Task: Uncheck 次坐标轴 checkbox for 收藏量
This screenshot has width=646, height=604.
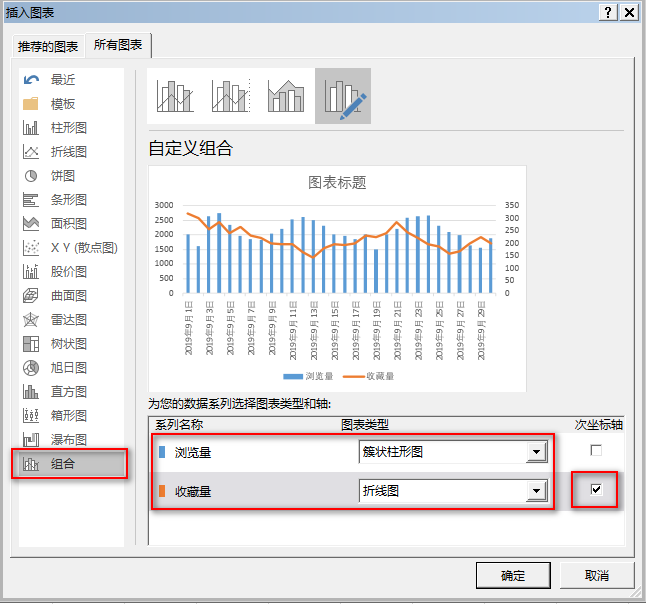Action: (x=596, y=490)
